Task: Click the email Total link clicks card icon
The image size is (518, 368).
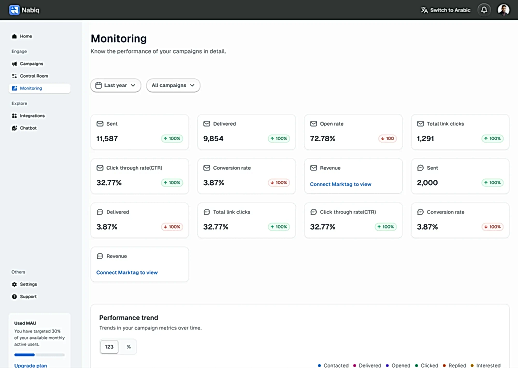Action: pos(420,124)
